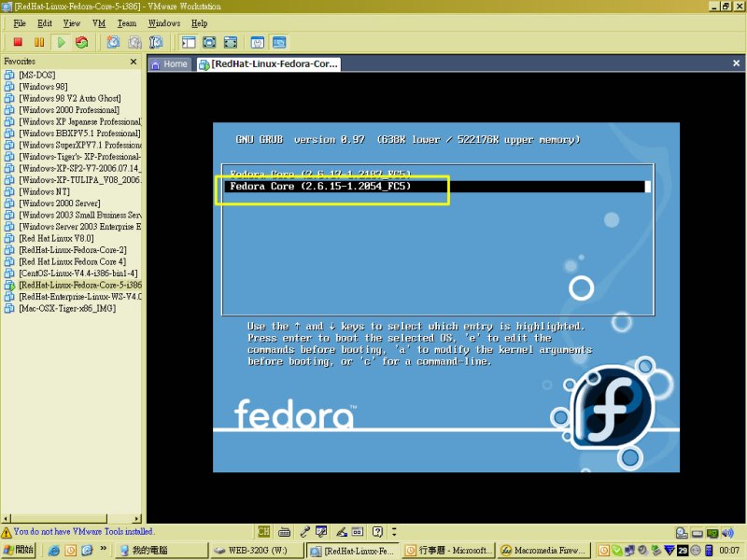Click the Reset virtual machine icon
The height and width of the screenshot is (560, 747).
pos(82,42)
